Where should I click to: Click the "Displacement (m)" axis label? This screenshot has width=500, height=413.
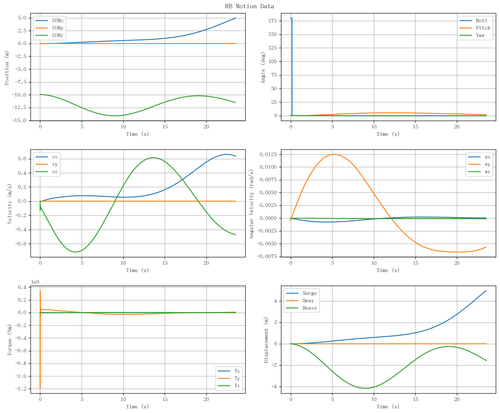(x=266, y=340)
